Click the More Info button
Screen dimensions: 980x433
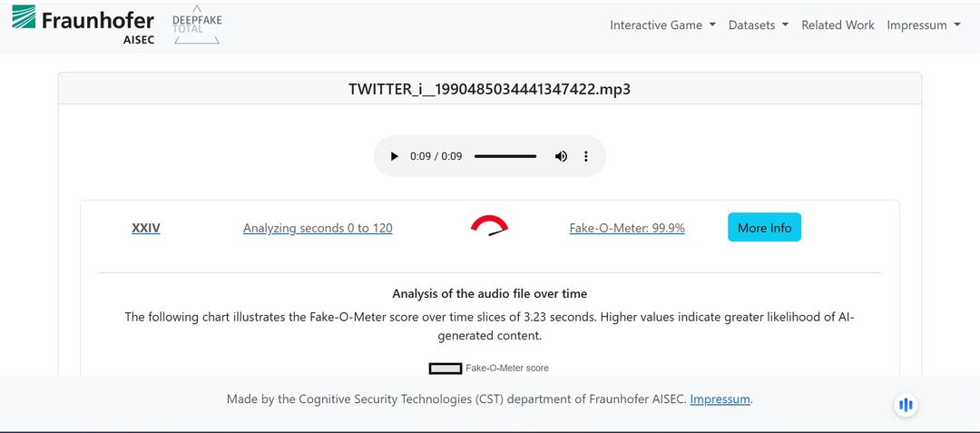coord(764,228)
